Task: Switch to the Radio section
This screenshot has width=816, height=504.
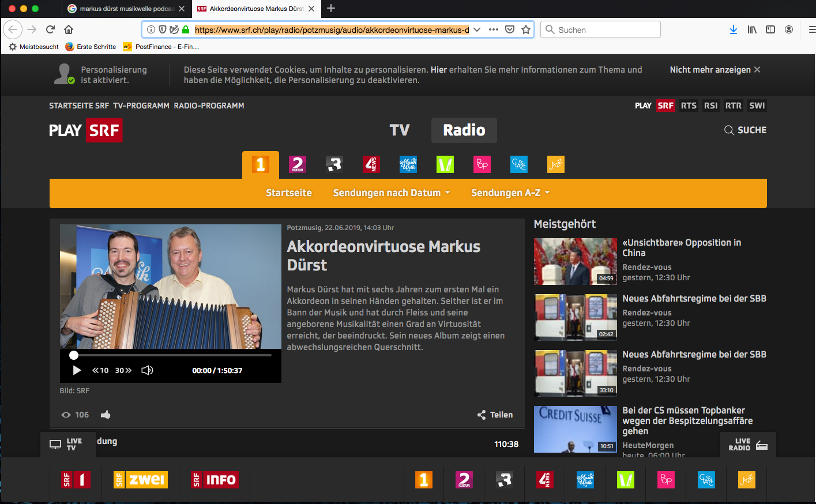Action: coord(464,130)
